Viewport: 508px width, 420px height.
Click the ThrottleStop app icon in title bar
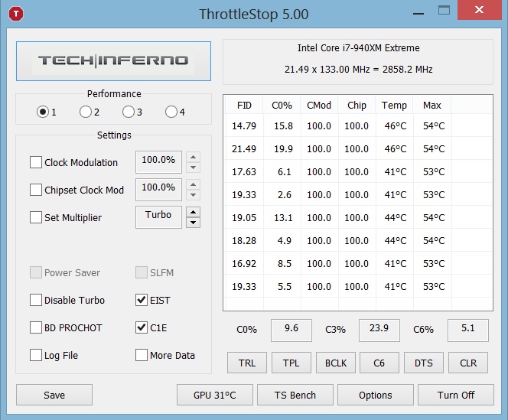(16, 14)
